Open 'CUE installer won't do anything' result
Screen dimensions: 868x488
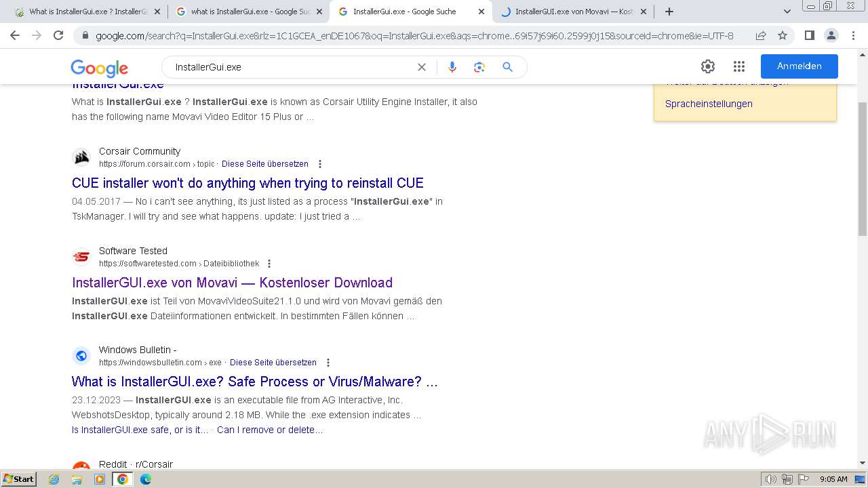[x=248, y=183]
